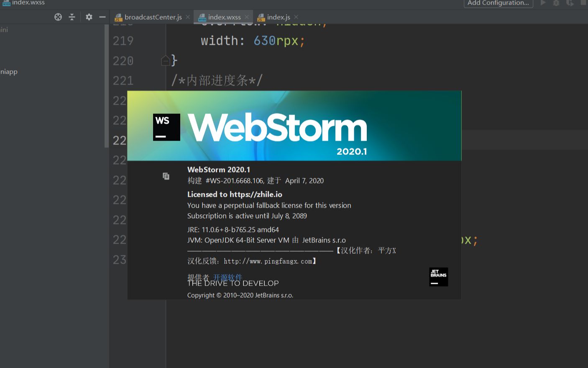Screen dimensions: 588x368
Task: Click the JetBrains logo in About dialog
Action: pyautogui.click(x=439, y=277)
